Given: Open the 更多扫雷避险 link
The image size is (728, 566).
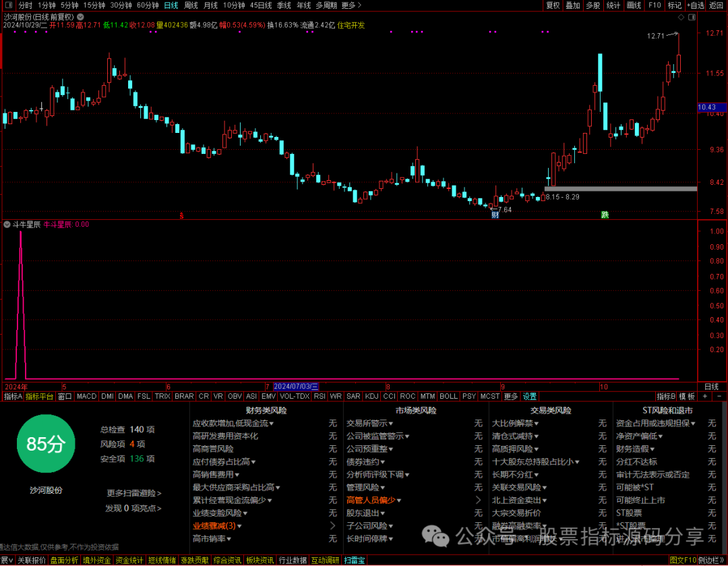Looking at the screenshot, I should click(134, 493).
